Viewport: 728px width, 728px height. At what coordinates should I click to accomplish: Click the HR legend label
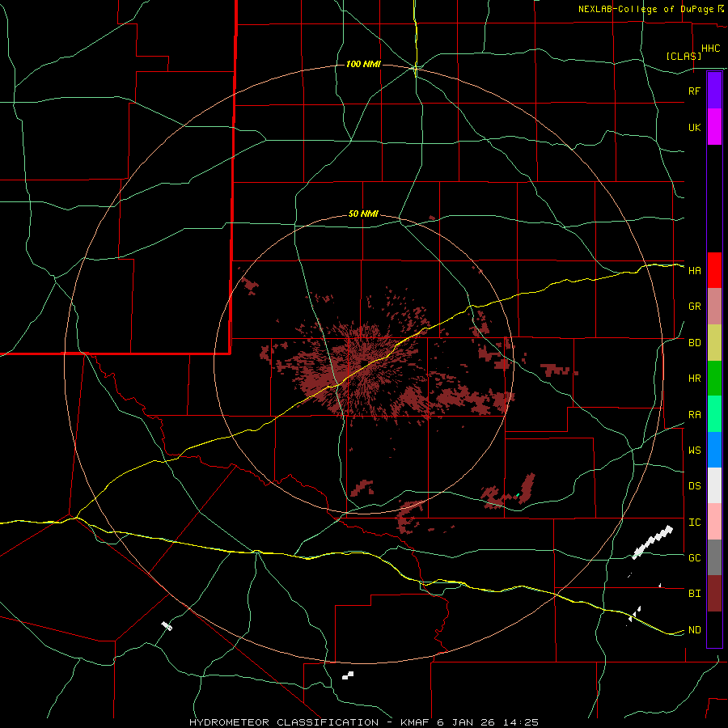(694, 379)
